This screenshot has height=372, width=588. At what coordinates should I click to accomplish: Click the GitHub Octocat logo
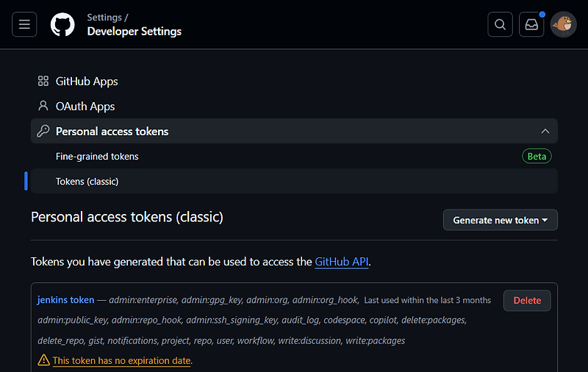(62, 24)
